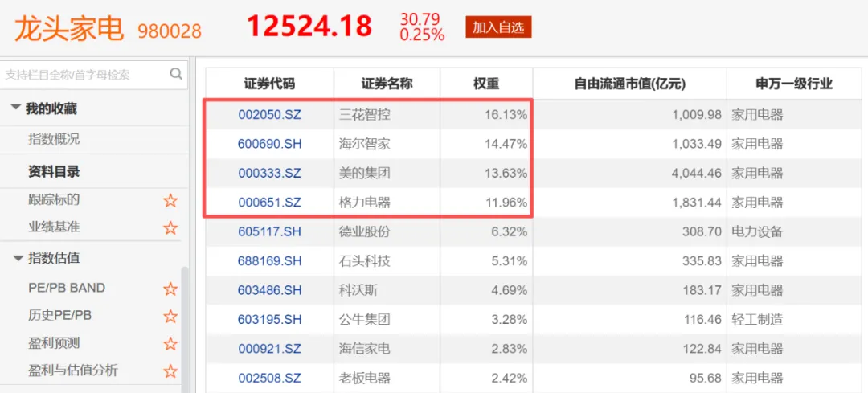868x393 pixels.
Task: Click the 龙头家电 index title
Action: 69,27
